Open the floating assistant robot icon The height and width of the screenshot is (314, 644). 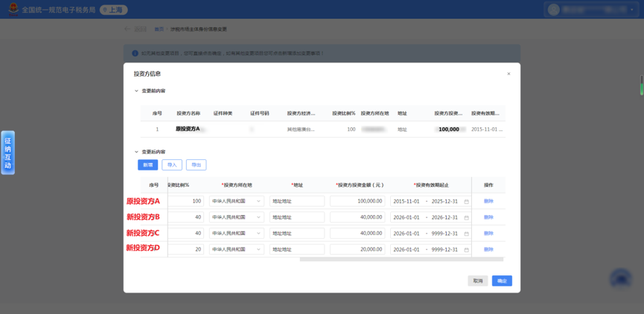pos(621,280)
